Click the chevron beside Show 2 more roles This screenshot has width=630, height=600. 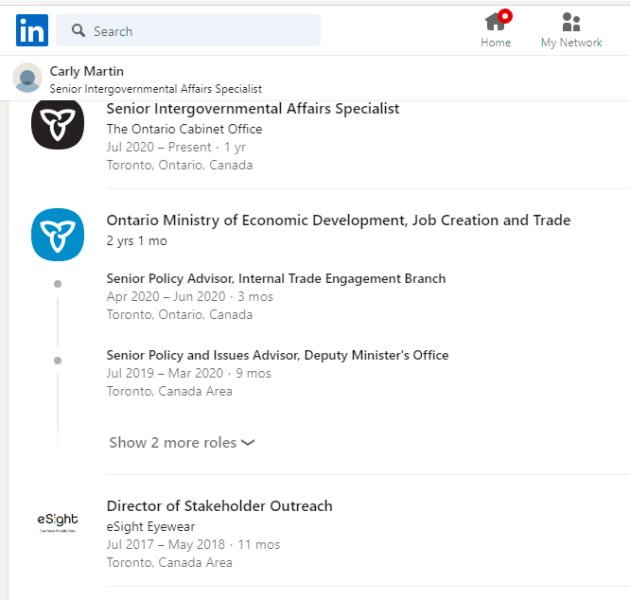pyautogui.click(x=248, y=443)
